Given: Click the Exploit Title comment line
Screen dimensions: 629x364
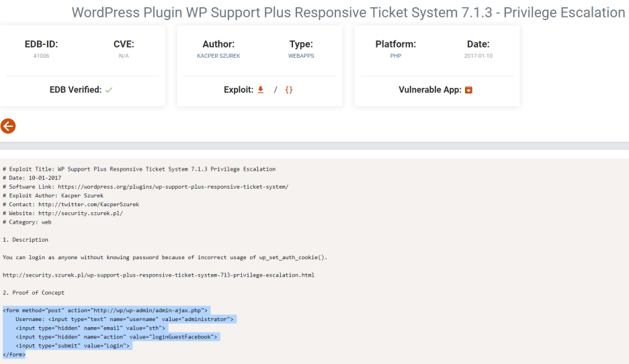Looking at the screenshot, I should (139, 169).
